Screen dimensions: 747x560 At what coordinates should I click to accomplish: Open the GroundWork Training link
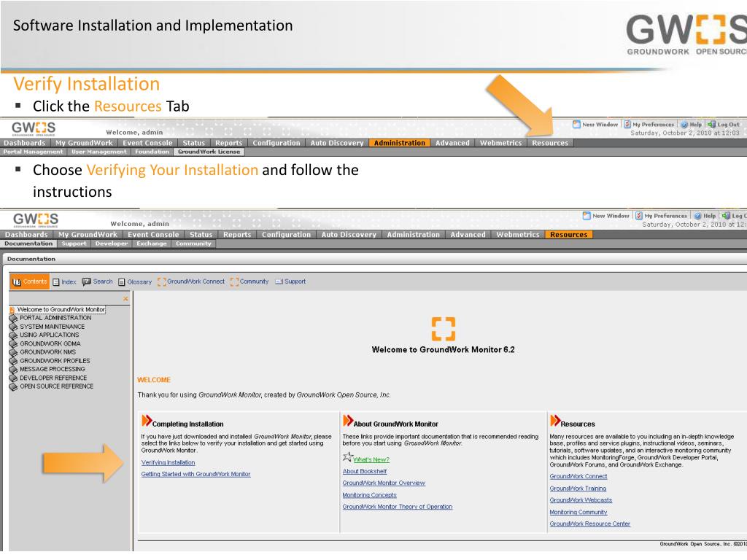578,489
